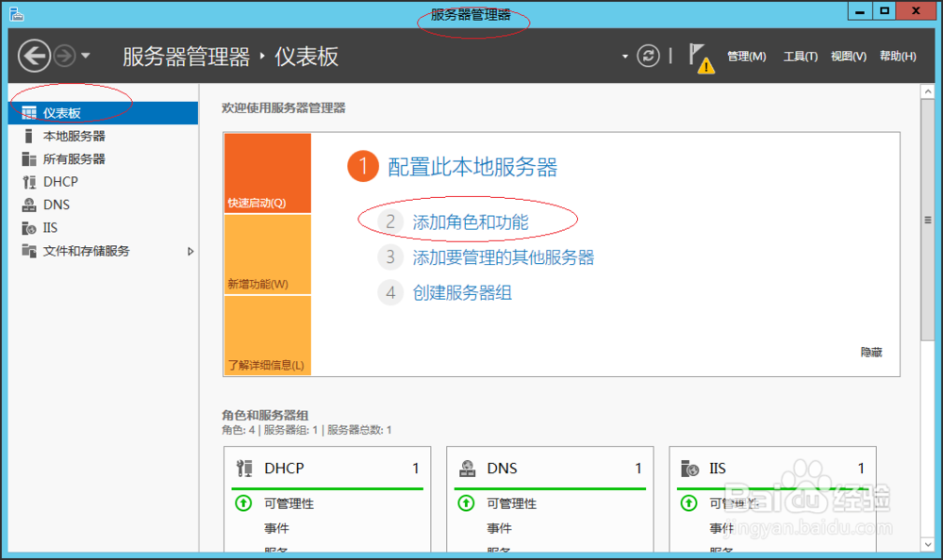Click the 本地服务器 sidebar item
Image resolution: width=943 pixels, height=560 pixels.
(74, 136)
